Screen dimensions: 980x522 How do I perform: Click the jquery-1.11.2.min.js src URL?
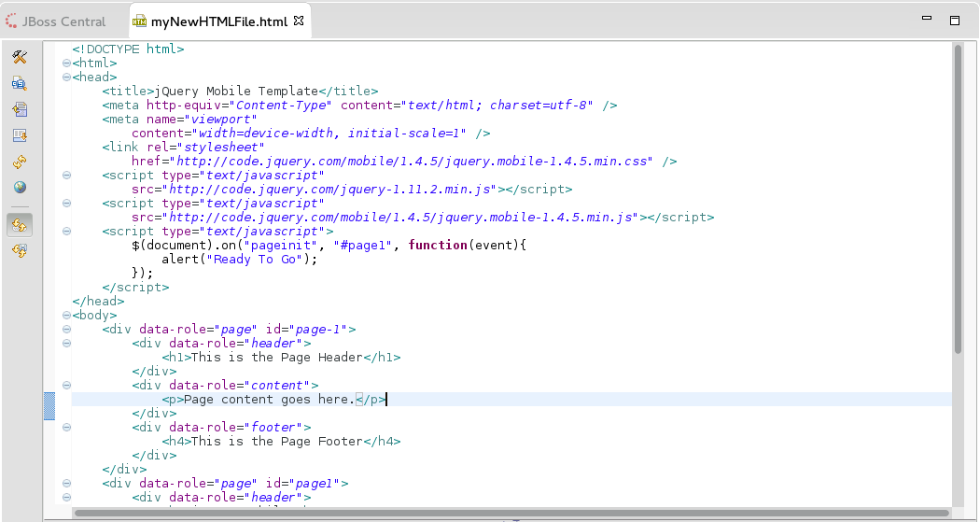pos(330,190)
